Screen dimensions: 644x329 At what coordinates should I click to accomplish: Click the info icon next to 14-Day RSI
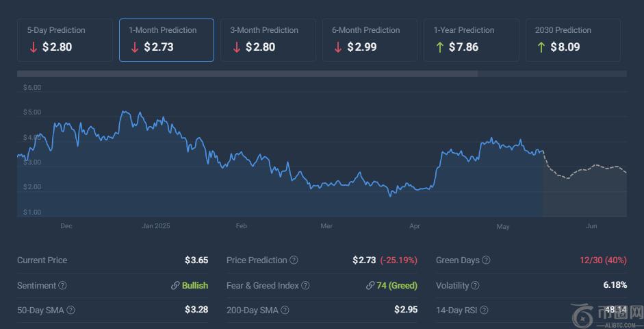pyautogui.click(x=483, y=310)
